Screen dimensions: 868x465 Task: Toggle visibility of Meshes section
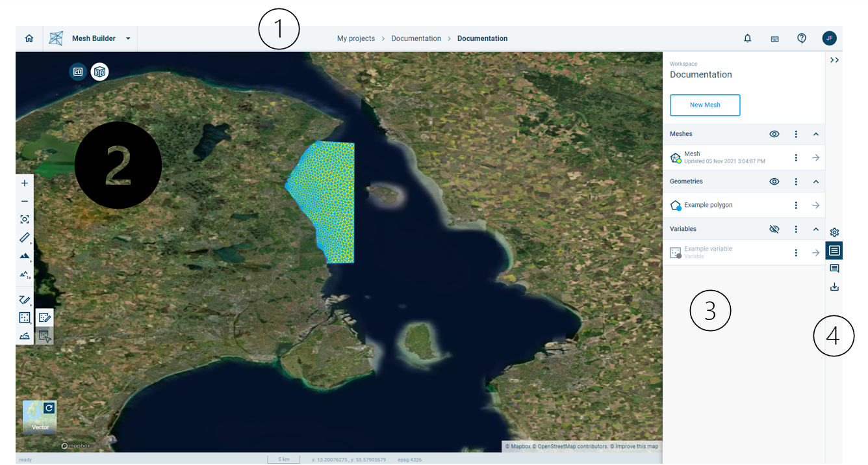click(774, 134)
